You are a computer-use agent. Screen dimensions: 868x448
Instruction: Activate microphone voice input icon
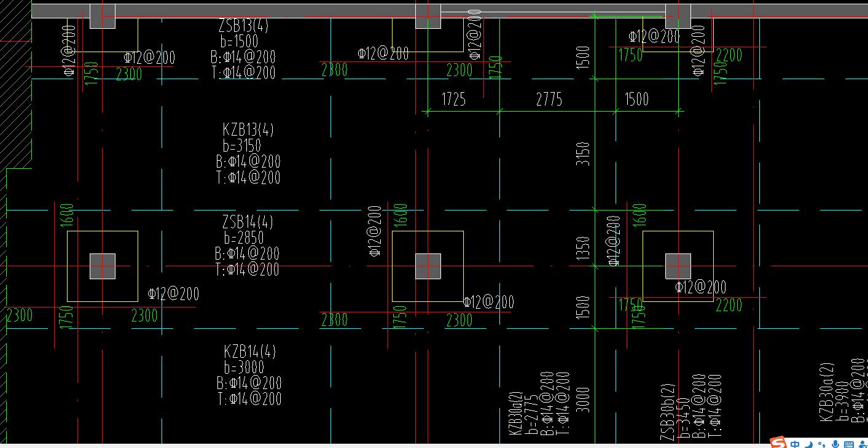[835, 444]
